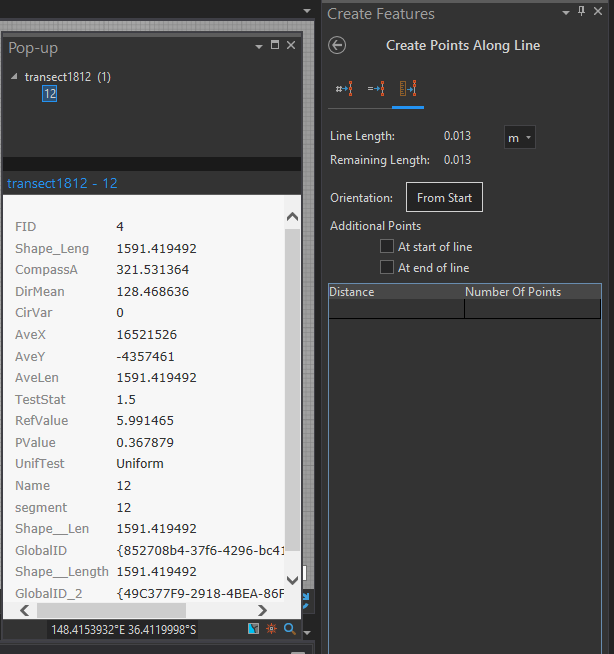
Task: Select the By Distance Values method icon
Action: pos(408,89)
